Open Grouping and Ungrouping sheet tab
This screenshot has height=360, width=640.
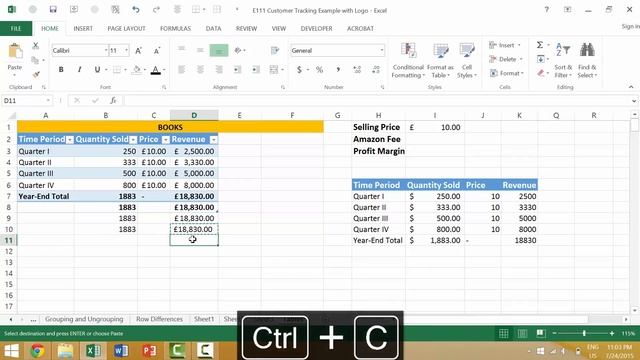coord(84,319)
